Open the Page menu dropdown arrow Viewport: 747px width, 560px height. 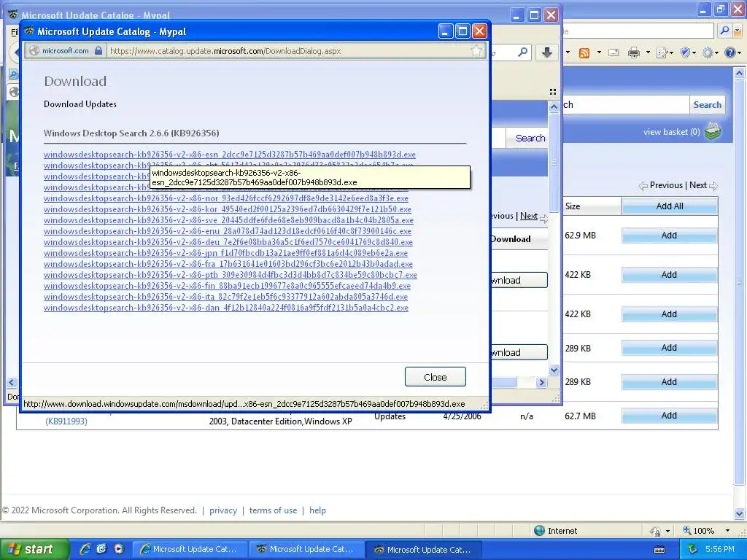671,52
